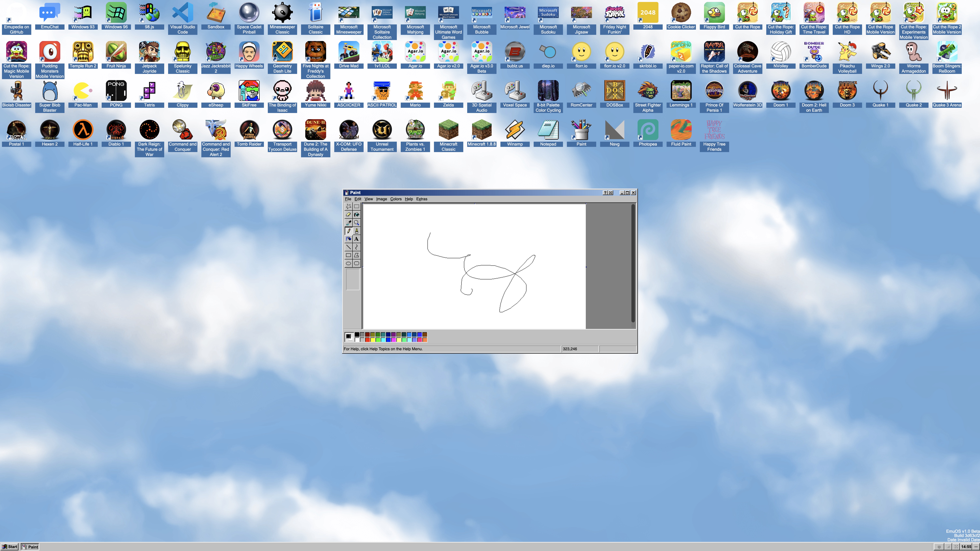This screenshot has width=980, height=551.
Task: Select the Free-Form Select tool
Action: (348, 206)
